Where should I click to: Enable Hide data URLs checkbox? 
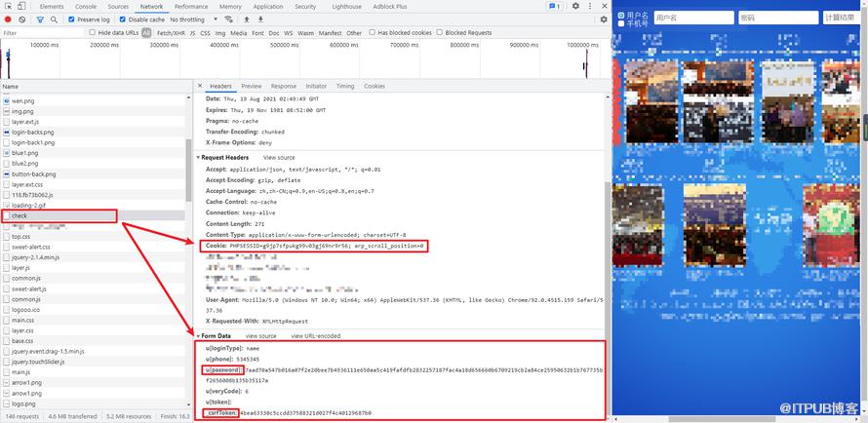tap(93, 32)
